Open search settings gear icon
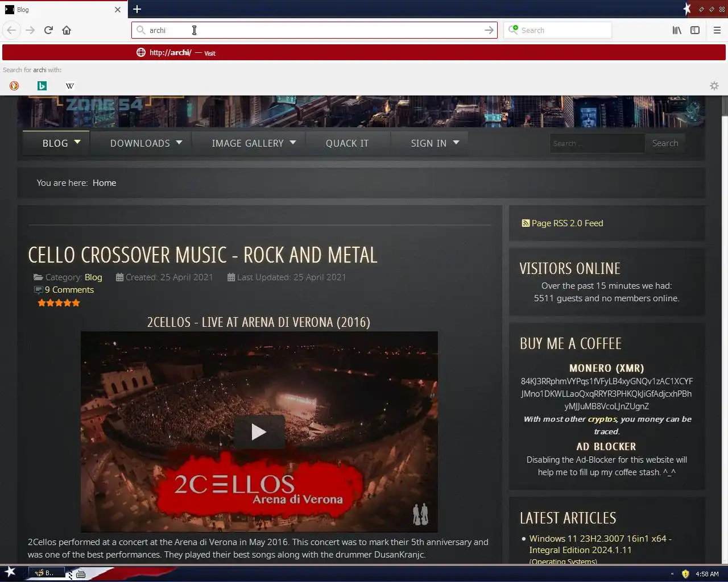The height and width of the screenshot is (582, 728). 714,86
